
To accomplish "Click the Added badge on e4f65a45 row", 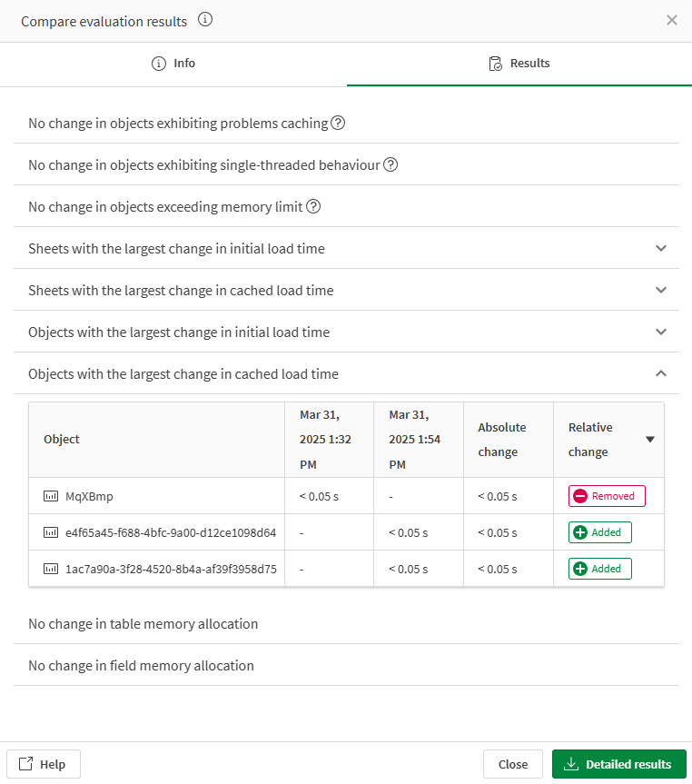I will click(599, 531).
